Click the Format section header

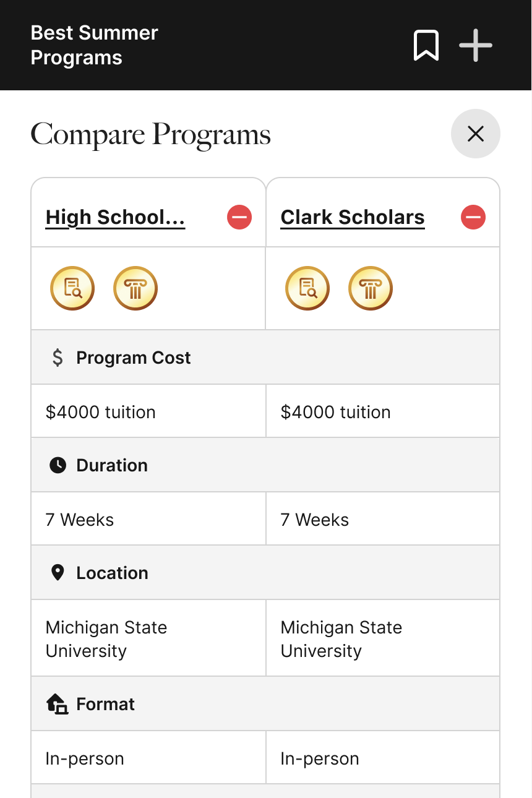[x=105, y=704]
